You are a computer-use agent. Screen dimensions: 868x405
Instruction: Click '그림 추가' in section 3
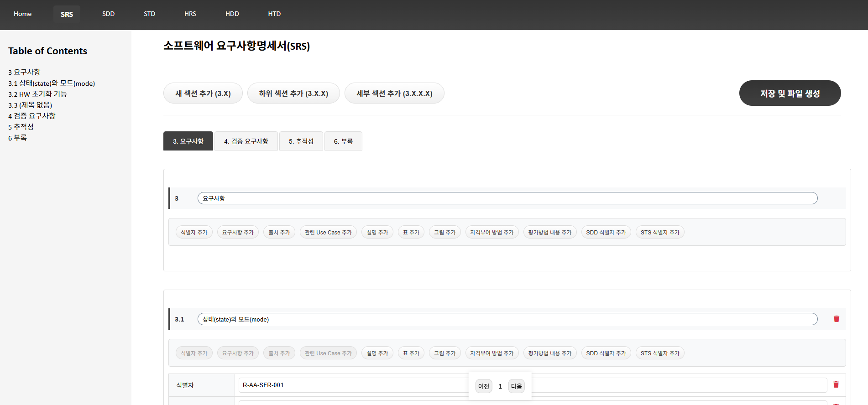click(x=445, y=232)
